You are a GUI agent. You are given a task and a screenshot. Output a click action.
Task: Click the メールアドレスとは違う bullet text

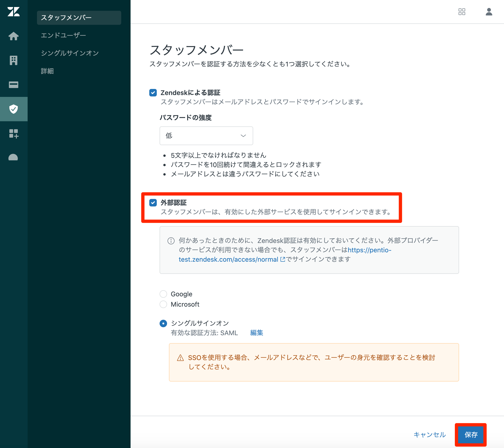[x=245, y=174]
